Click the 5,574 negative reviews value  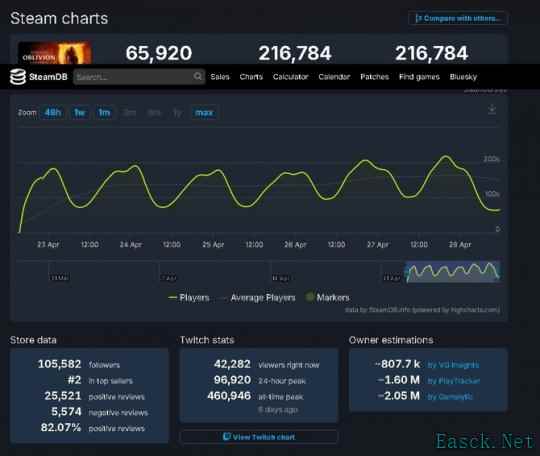coord(66,412)
